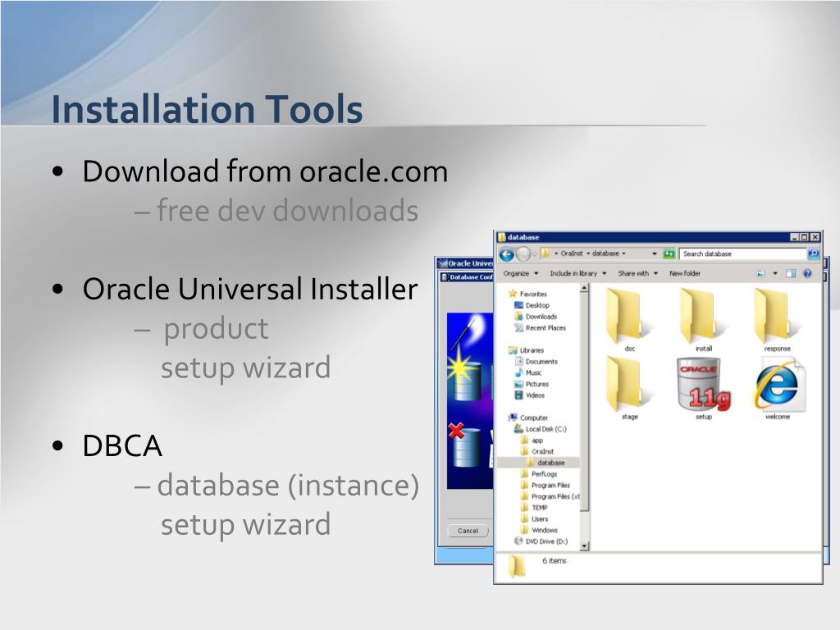Minimize the database Explorer window
Viewport: 840px width, 630px height.
794,237
